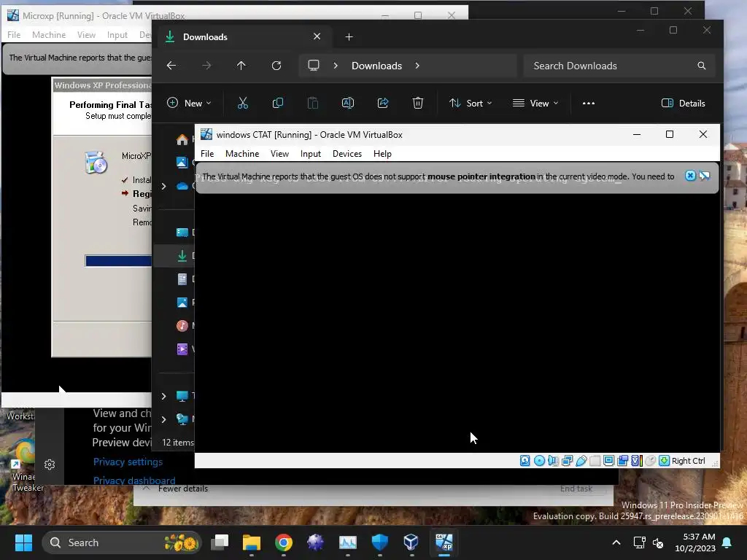Open the View dropdown in Explorer toolbar
Image resolution: width=747 pixels, height=560 pixels.
tap(535, 103)
